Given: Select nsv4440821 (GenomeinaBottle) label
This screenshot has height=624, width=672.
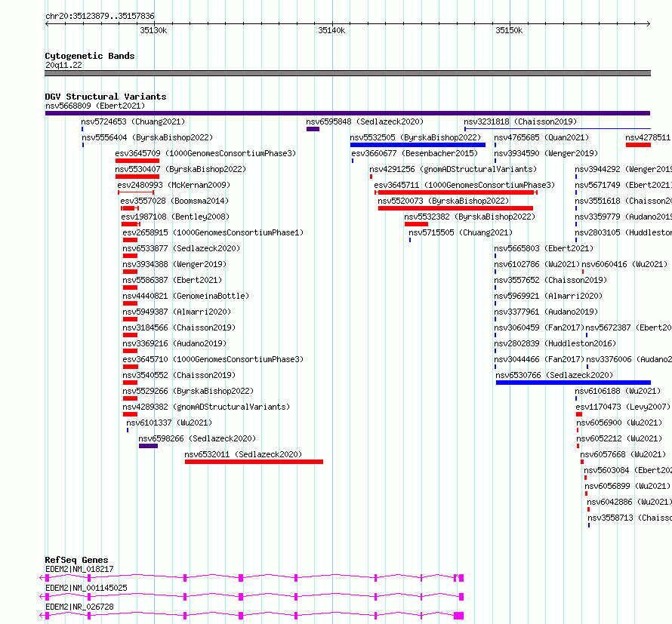Looking at the screenshot, I should tap(186, 296).
